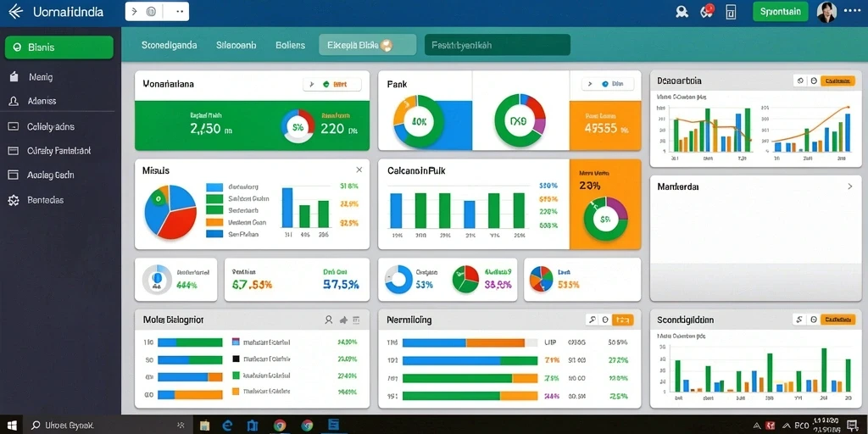Open the document icon beside the Spontsain button
The height and width of the screenshot is (434, 868).
731,12
